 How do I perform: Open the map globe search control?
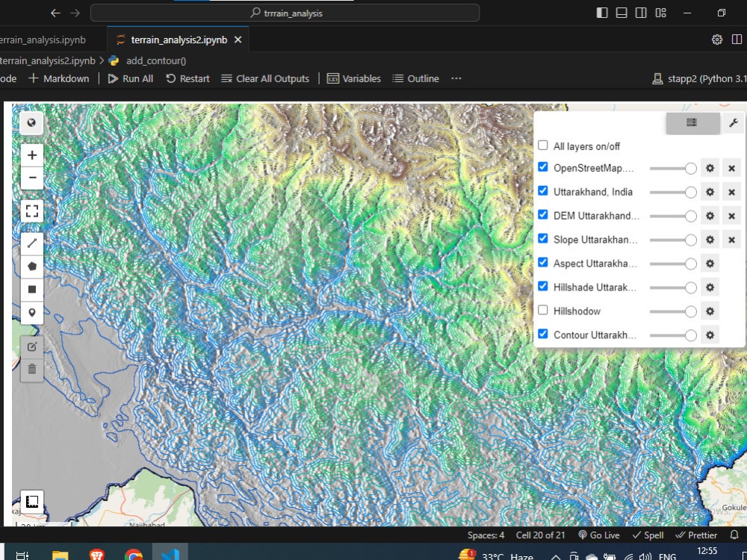click(x=31, y=123)
